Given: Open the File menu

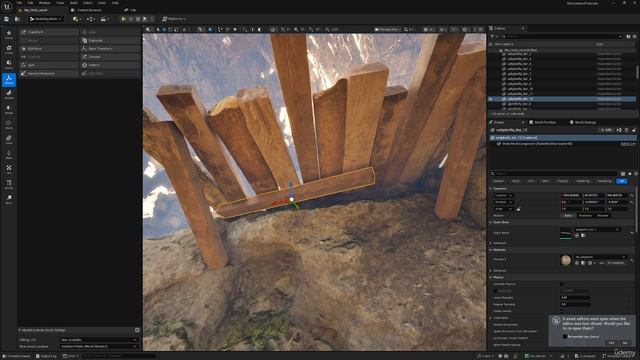Looking at the screenshot, I should pos(19,3).
